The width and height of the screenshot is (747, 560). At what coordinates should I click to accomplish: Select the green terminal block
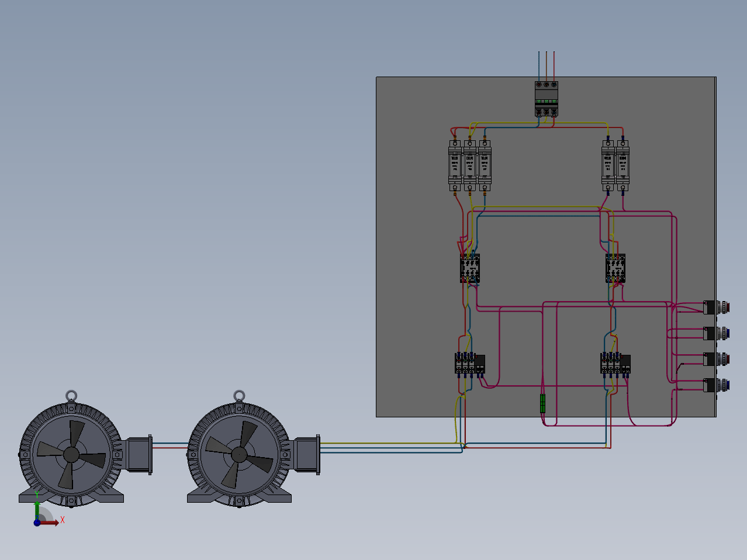click(543, 404)
